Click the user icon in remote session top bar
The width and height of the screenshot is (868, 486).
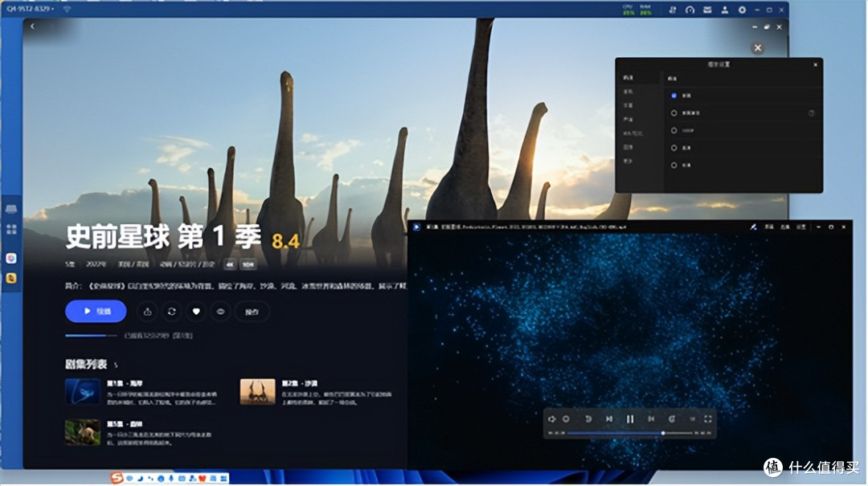(x=725, y=10)
